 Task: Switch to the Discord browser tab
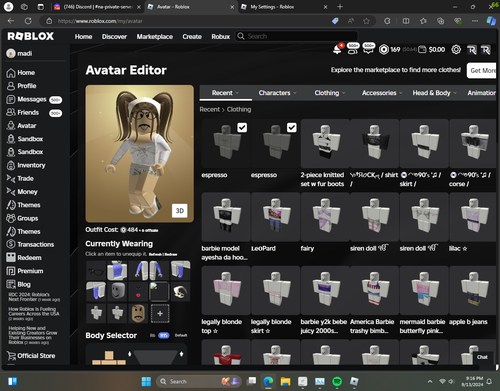[x=97, y=7]
